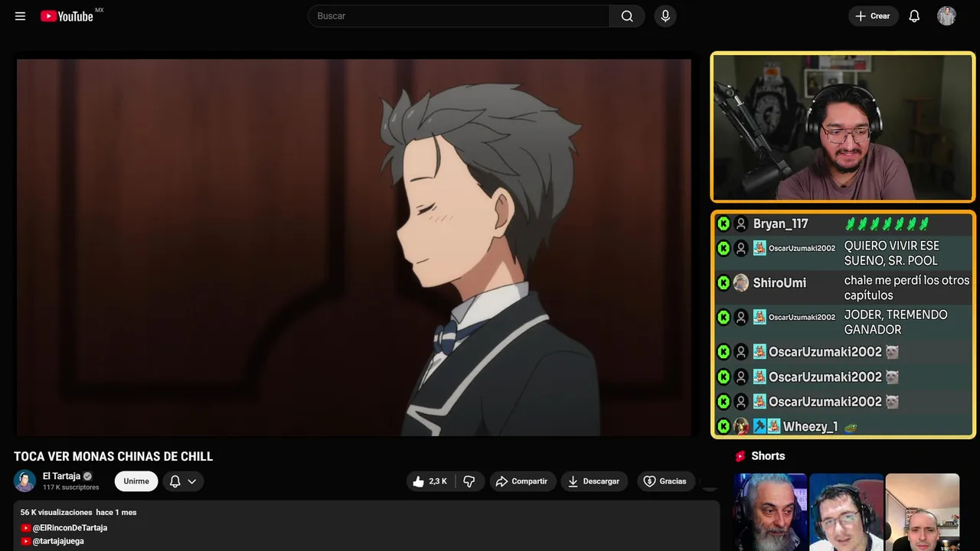
Task: Focus the Buscar search field
Action: click(x=459, y=16)
